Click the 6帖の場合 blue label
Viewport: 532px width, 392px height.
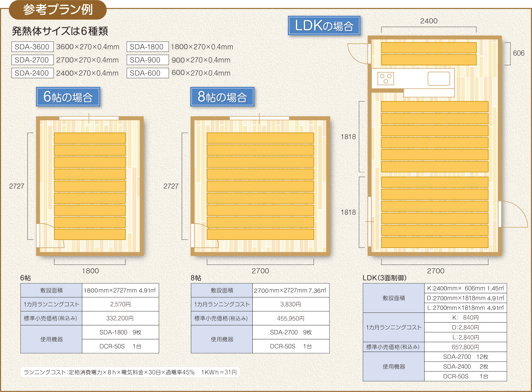[x=68, y=97]
